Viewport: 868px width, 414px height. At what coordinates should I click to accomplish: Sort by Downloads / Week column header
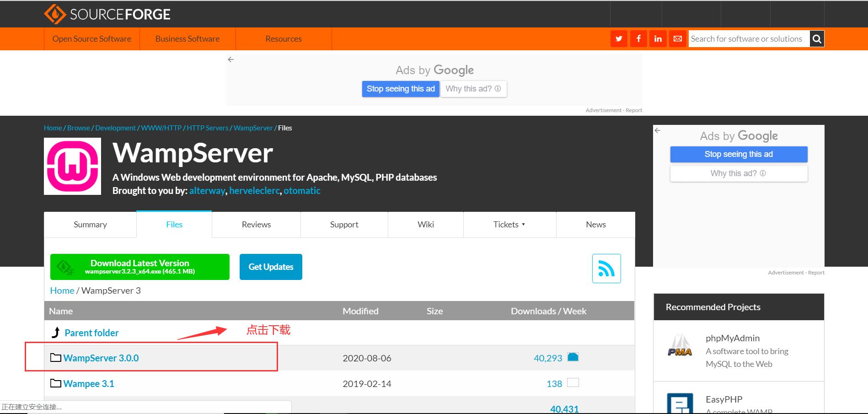point(548,311)
